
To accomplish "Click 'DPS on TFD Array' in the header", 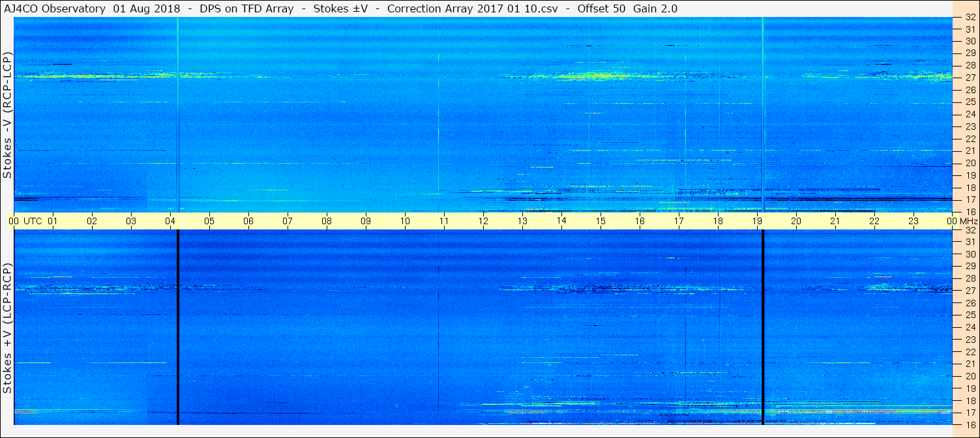I will [x=245, y=8].
